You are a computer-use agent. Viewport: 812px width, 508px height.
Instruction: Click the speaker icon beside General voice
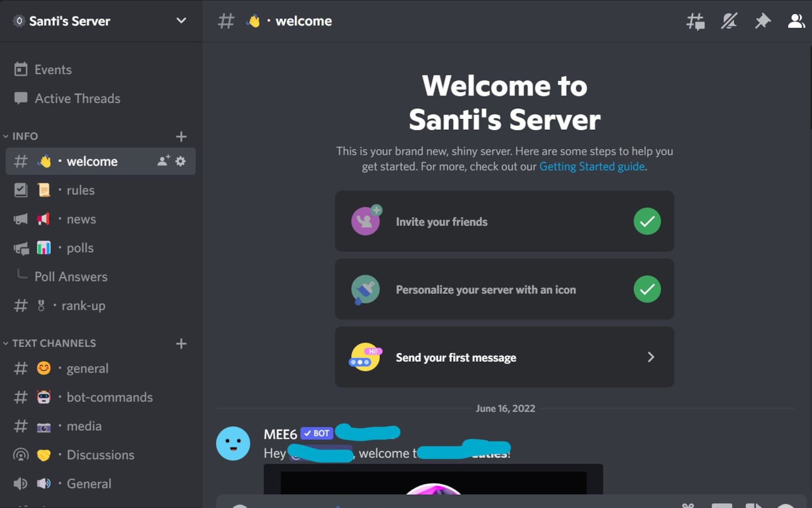20,483
